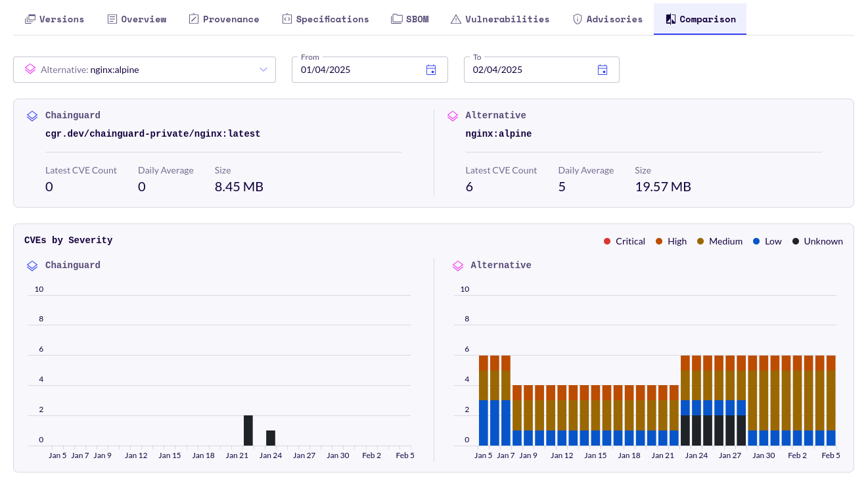Toggle the Unknown severity legend entry

click(x=817, y=241)
